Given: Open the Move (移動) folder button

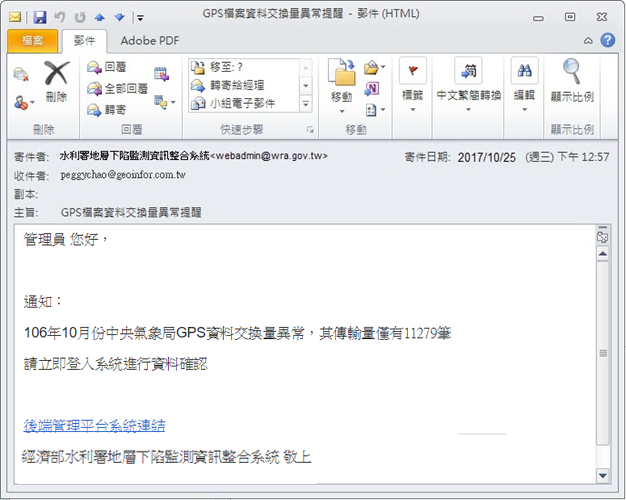Looking at the screenshot, I should (x=342, y=82).
